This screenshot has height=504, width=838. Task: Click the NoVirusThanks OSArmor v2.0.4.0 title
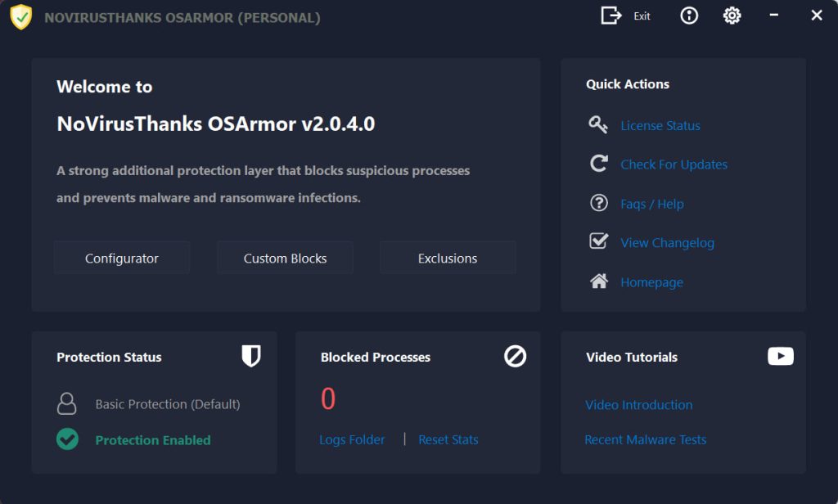coord(216,124)
